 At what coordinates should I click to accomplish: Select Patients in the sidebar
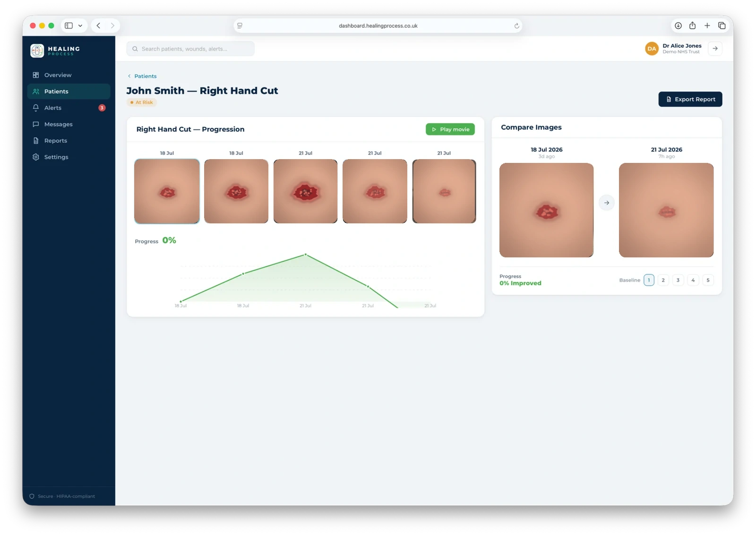[x=69, y=92]
